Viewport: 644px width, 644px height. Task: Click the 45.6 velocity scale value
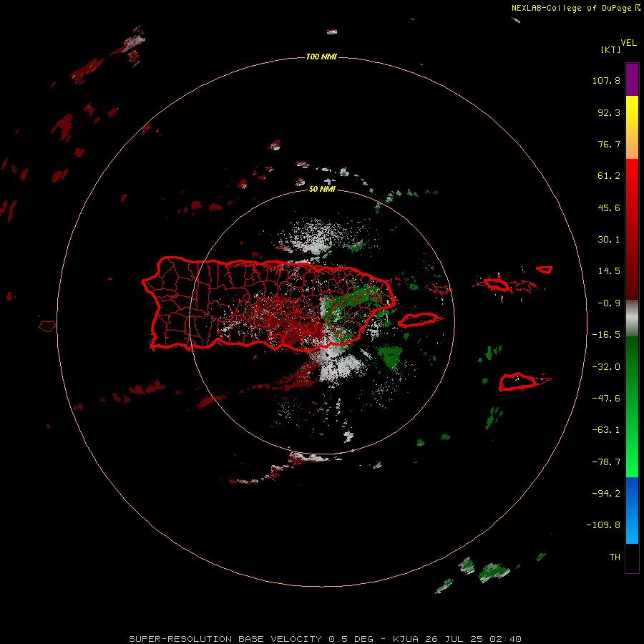pos(609,208)
